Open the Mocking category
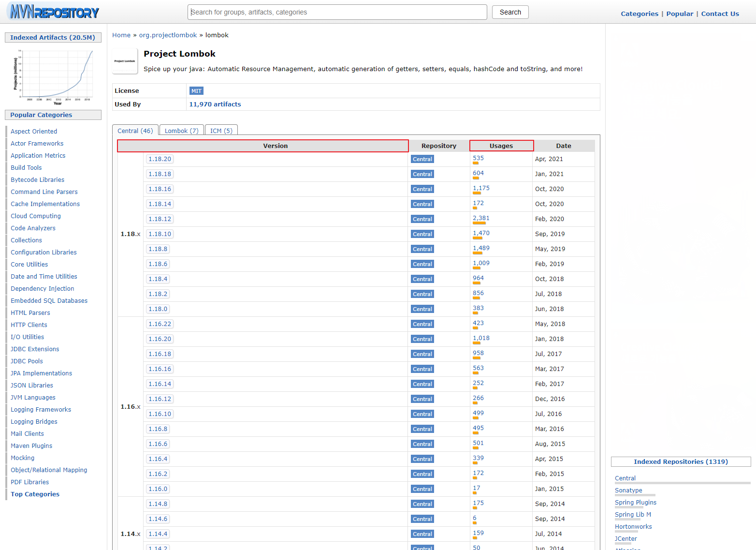This screenshot has height=550, width=756. 23,458
